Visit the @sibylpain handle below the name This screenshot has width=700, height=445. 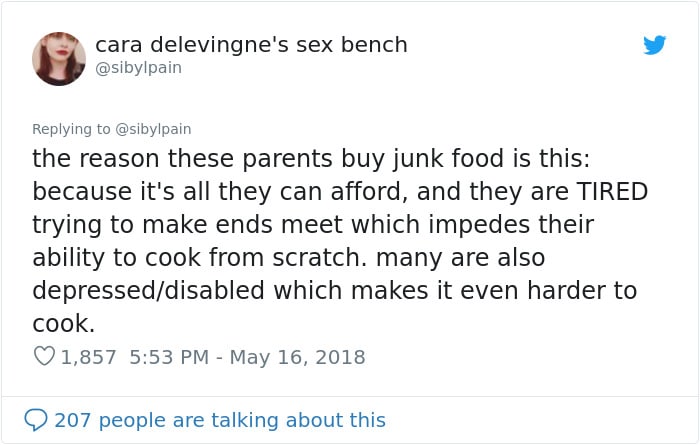(x=138, y=68)
